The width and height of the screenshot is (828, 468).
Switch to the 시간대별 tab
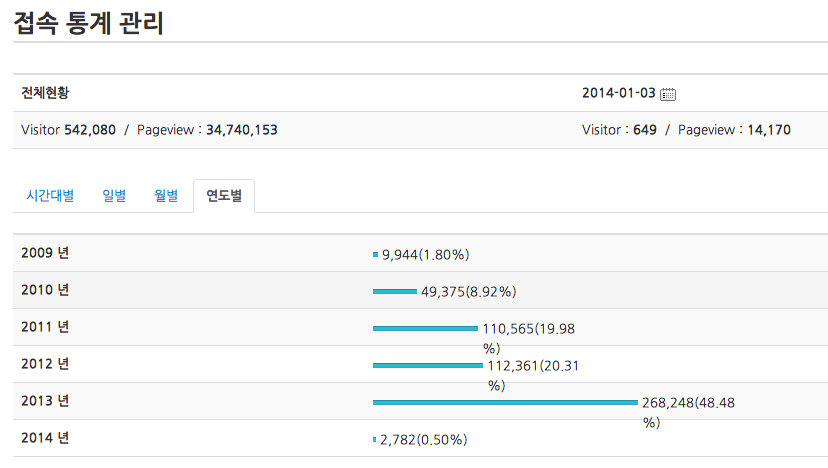50,196
